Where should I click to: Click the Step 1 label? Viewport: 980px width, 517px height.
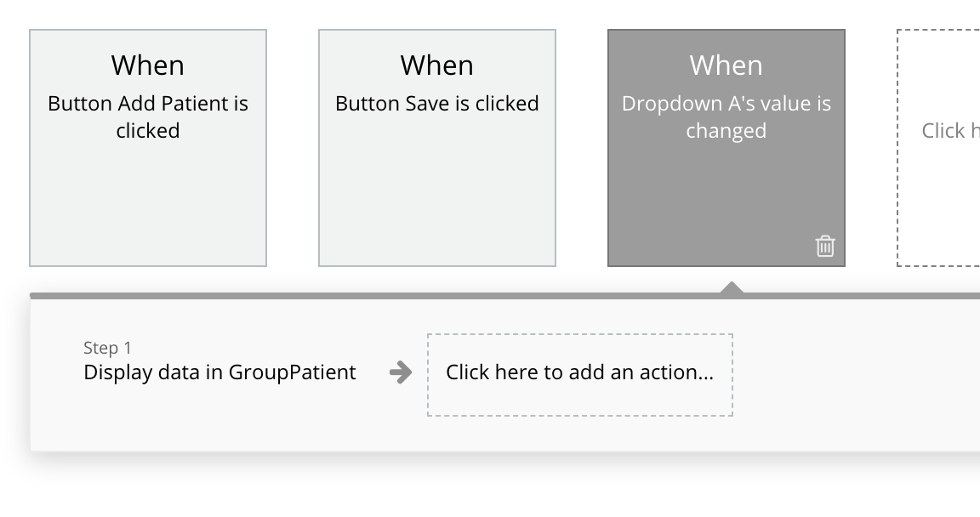tap(107, 348)
